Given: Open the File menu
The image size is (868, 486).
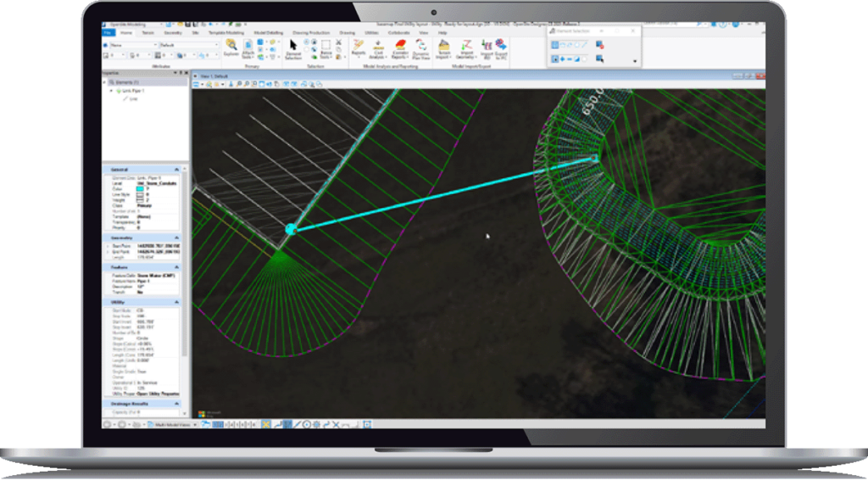Looking at the screenshot, I should (108, 32).
